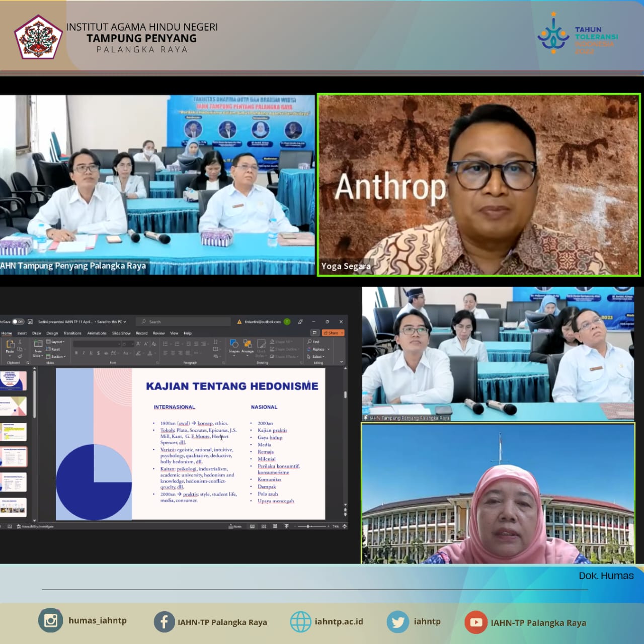Toggle Bold formatting in Font group
Image resolution: width=644 pixels, height=644 pixels.
[76, 353]
